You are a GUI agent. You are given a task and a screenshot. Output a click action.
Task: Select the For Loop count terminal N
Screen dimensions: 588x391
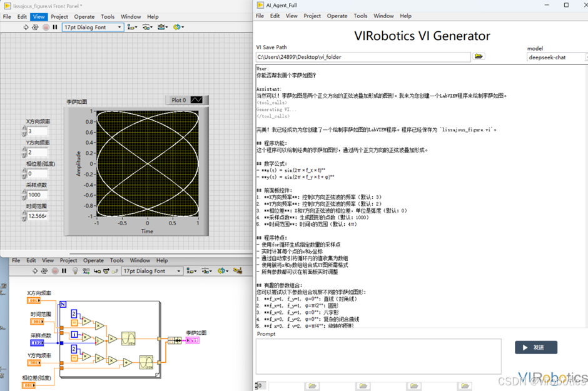63,304
